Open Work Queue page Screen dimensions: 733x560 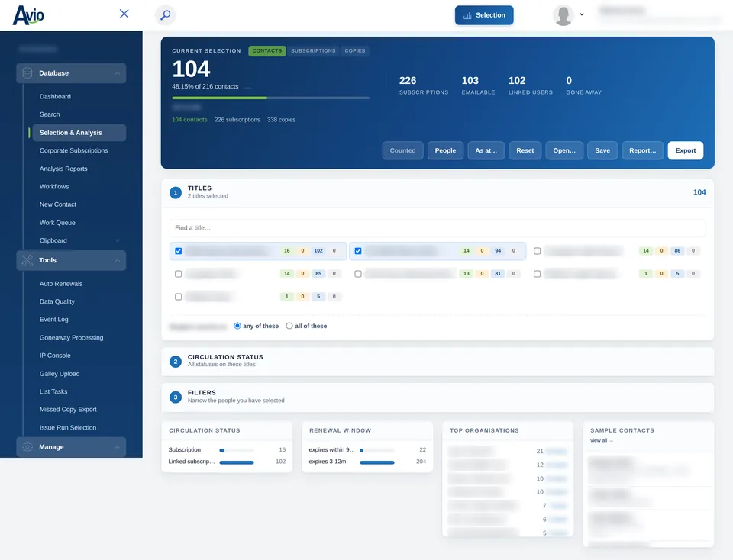coord(57,223)
